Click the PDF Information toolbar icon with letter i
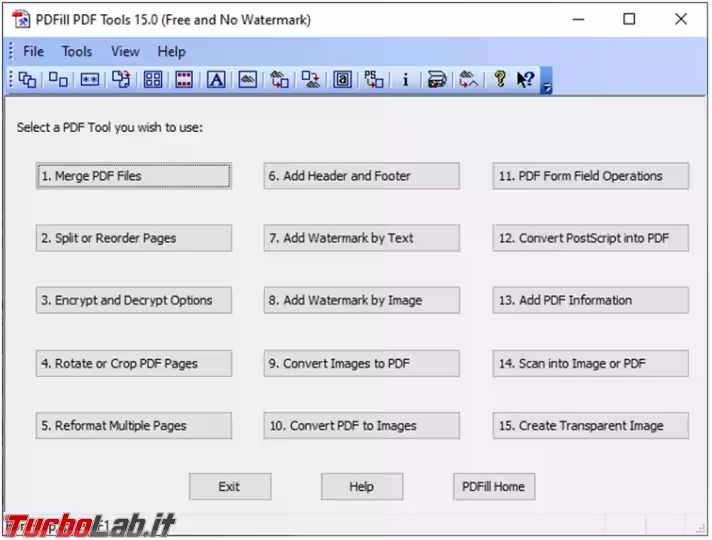This screenshot has height=540, width=712. click(x=405, y=80)
